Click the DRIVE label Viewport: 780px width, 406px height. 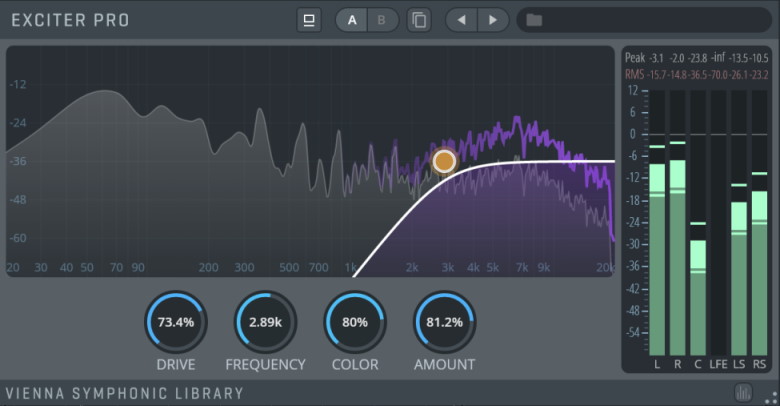(x=176, y=365)
